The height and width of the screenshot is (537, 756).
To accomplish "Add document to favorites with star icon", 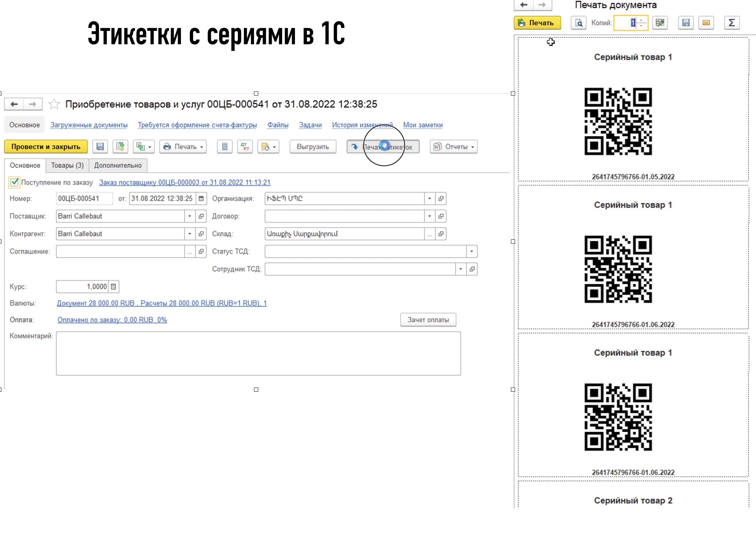I will (x=54, y=104).
